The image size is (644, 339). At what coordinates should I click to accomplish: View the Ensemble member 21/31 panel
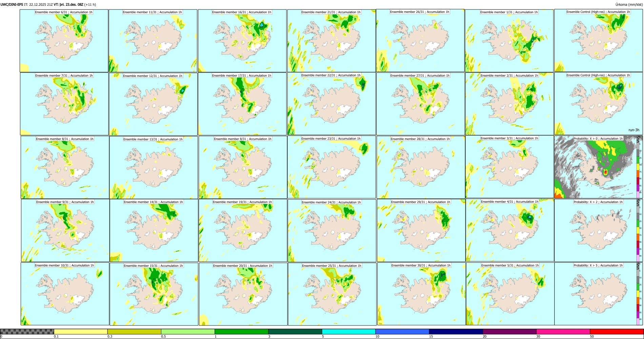point(331,41)
